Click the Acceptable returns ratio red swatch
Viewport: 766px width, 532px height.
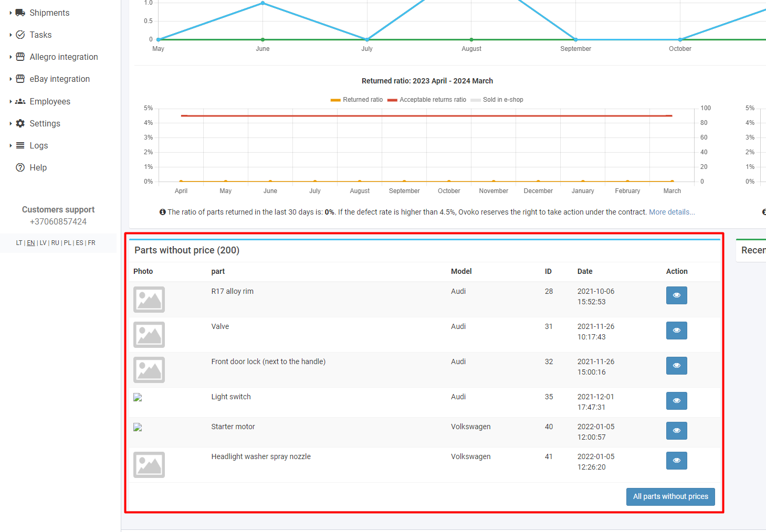[392, 100]
